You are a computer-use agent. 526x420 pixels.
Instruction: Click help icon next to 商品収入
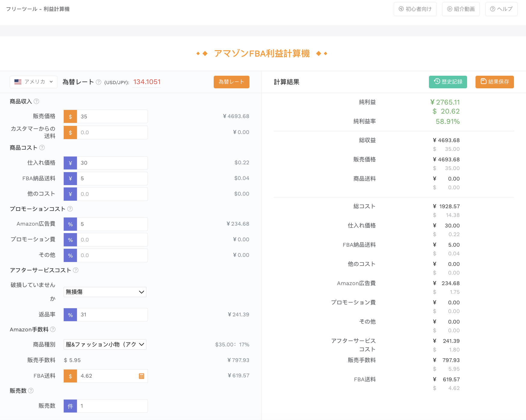click(36, 101)
